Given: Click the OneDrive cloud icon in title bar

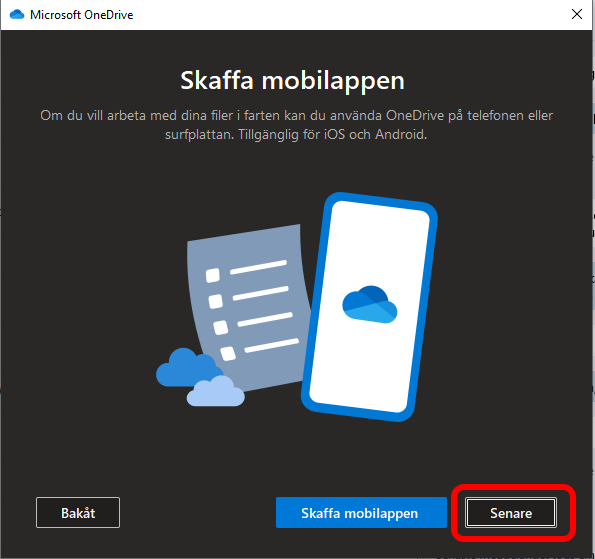Looking at the screenshot, I should click(17, 14).
